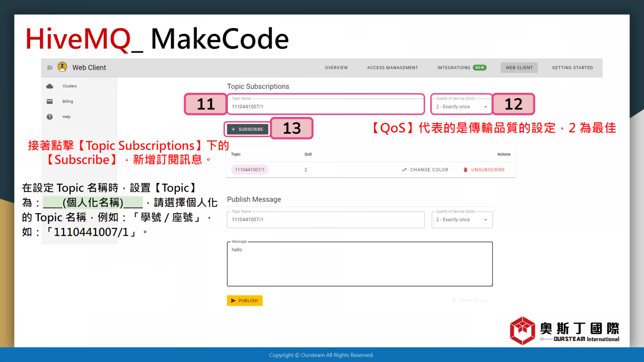Open Clusters cloud icon in sidebar

[50, 86]
